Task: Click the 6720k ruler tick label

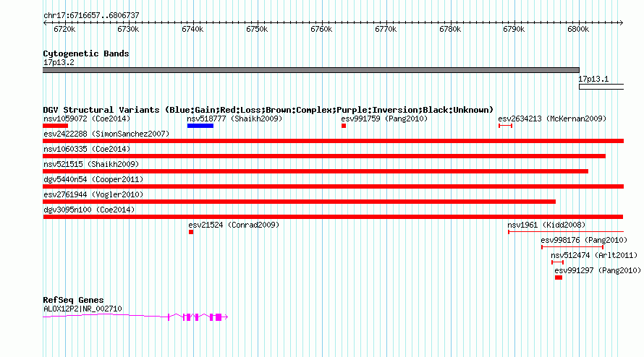Action: coord(64,29)
